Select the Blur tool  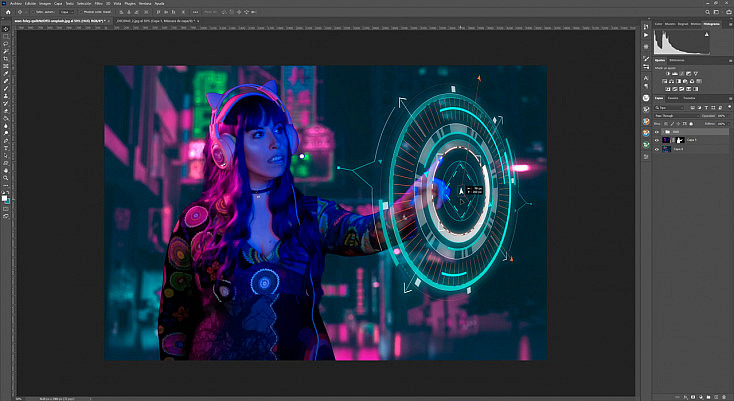tap(6, 126)
